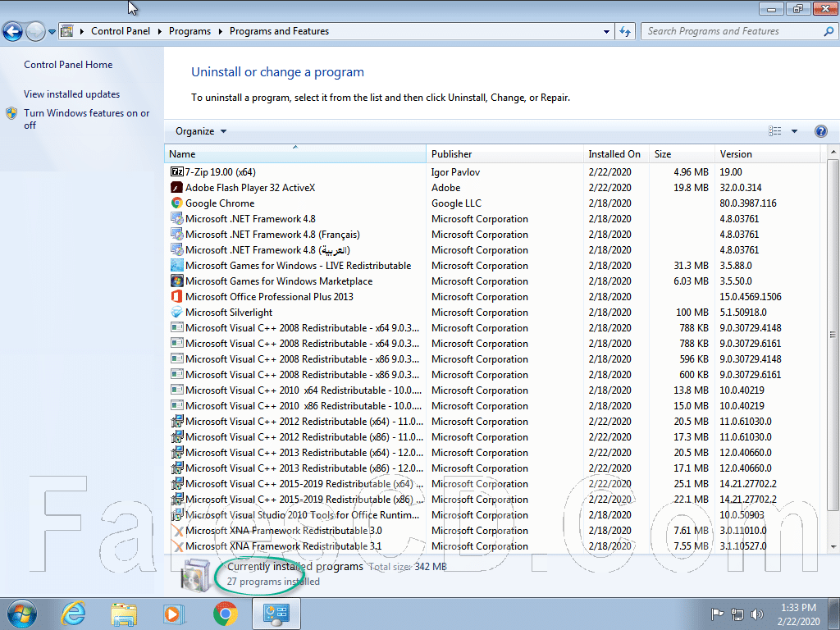
Task: Select Microsoft Games for Windows Marketplace icon
Action: [x=177, y=281]
